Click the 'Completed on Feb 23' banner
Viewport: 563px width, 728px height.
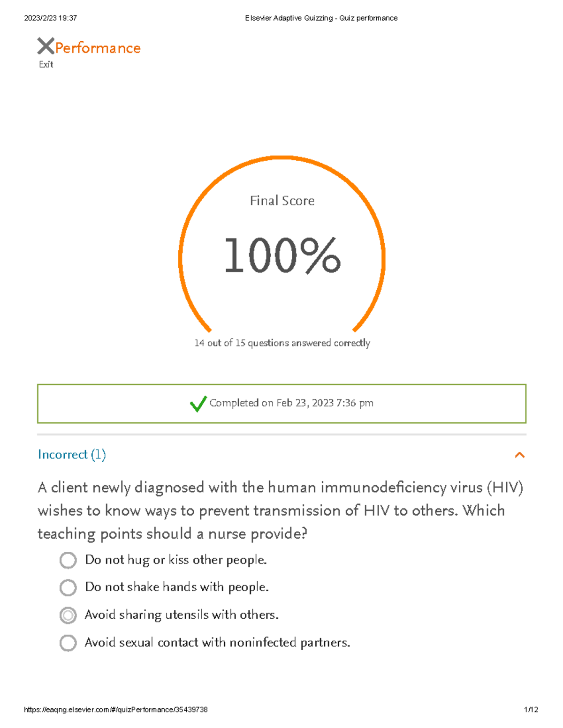coord(281,403)
